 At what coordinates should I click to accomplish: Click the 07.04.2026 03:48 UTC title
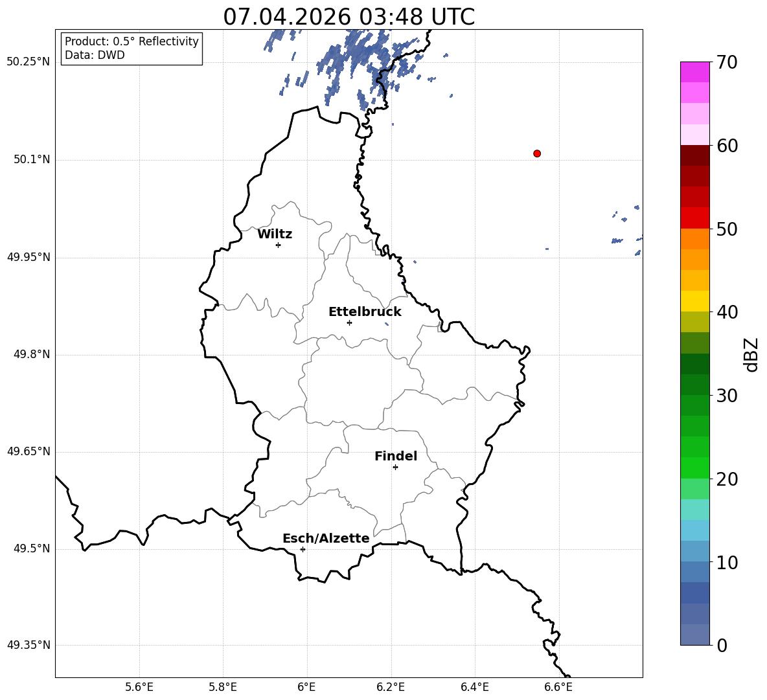[349, 17]
